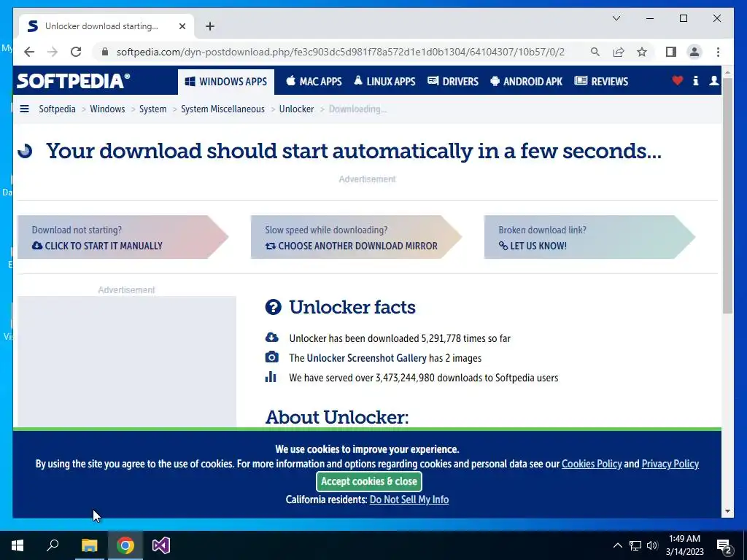Click the bar chart icon in Unlocker facts

click(x=271, y=377)
